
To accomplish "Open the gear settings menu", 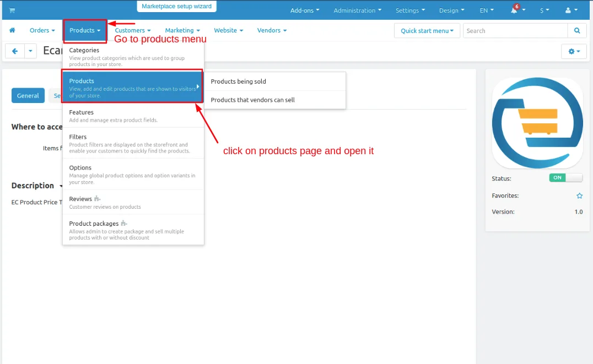I will point(574,51).
